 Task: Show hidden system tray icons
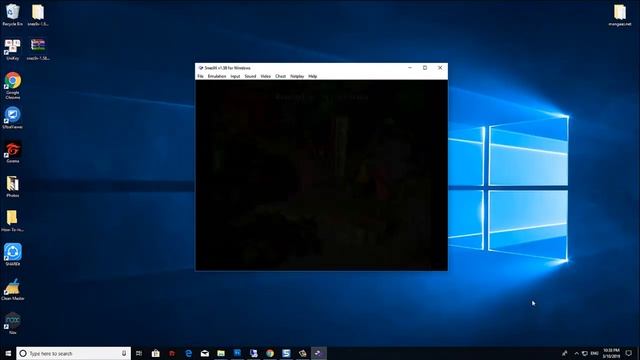click(x=576, y=353)
